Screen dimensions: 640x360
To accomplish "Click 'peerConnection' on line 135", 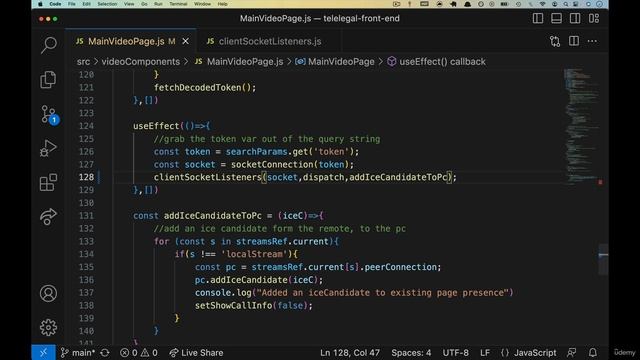I will point(400,267).
